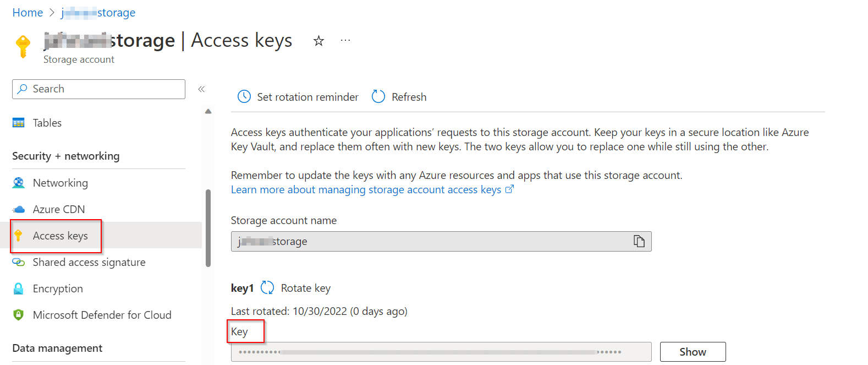This screenshot has width=868, height=365.
Task: Click the large key icon beside the title
Action: pos(23,46)
